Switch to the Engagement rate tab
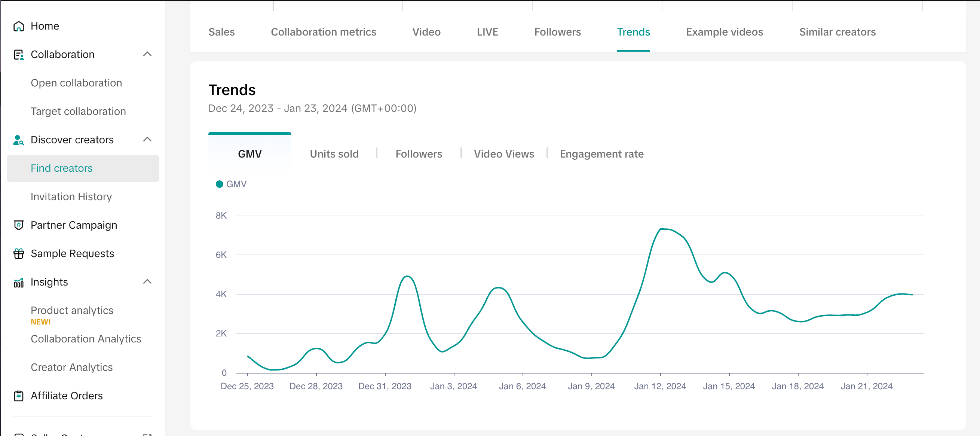Image resolution: width=980 pixels, height=436 pixels. 601,154
